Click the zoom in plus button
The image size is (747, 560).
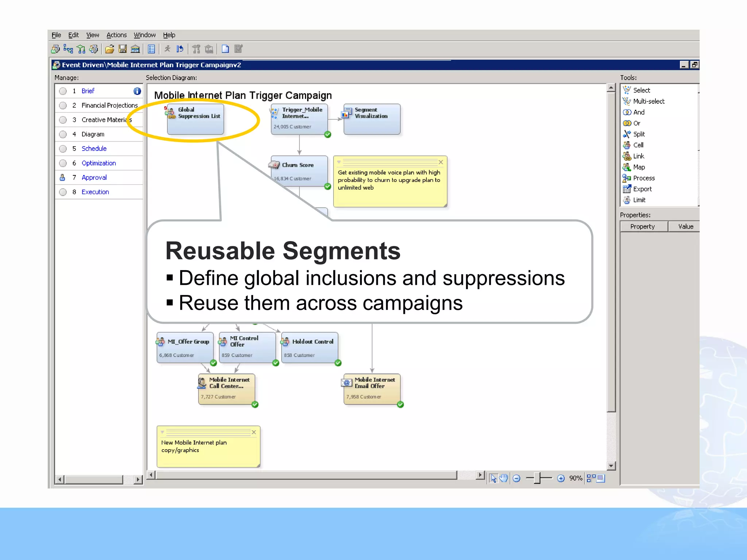tap(561, 478)
